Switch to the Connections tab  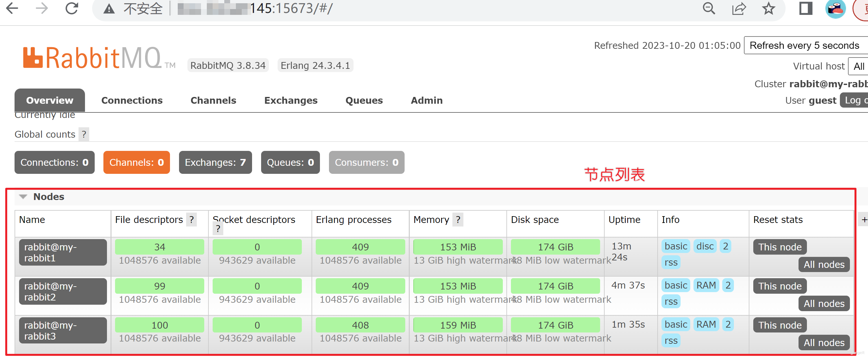point(132,100)
